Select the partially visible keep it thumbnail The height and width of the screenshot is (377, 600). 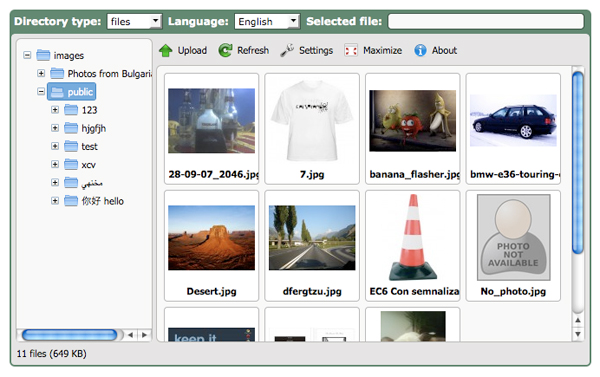click(x=212, y=325)
